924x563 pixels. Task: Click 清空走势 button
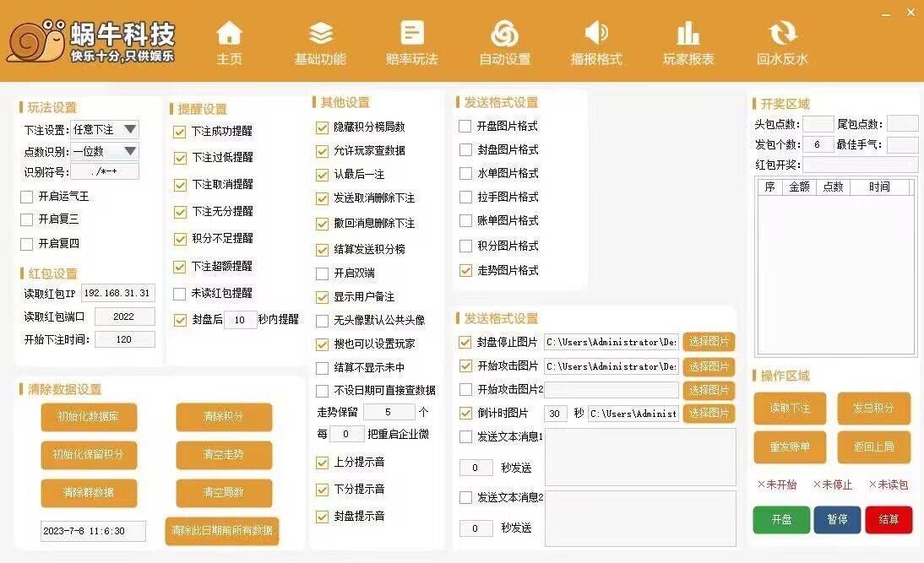224,455
